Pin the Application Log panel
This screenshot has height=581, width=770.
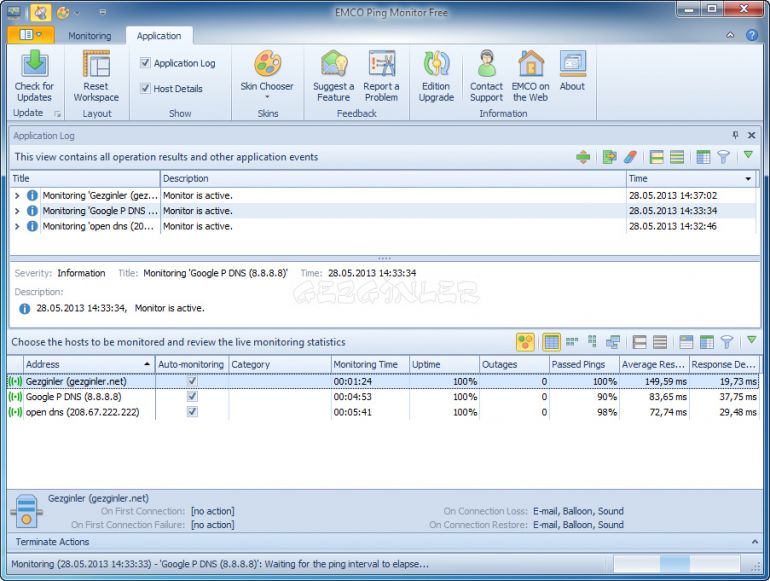[735, 135]
